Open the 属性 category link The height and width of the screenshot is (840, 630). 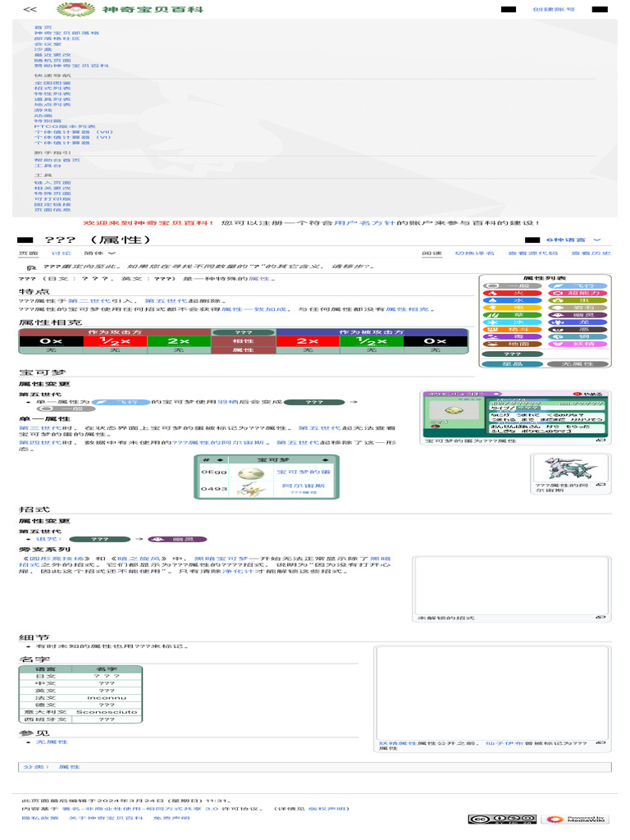pos(69,767)
